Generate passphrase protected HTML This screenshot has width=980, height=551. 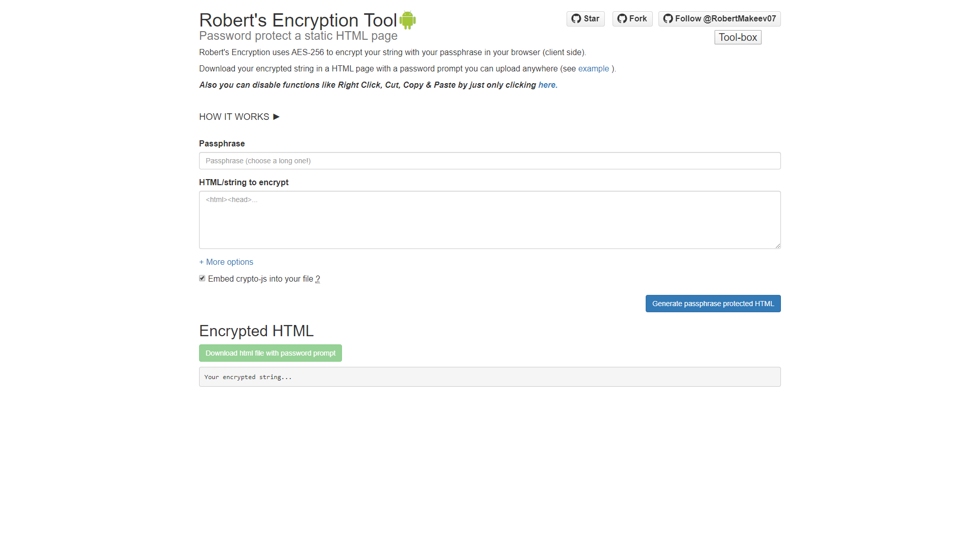tap(713, 304)
